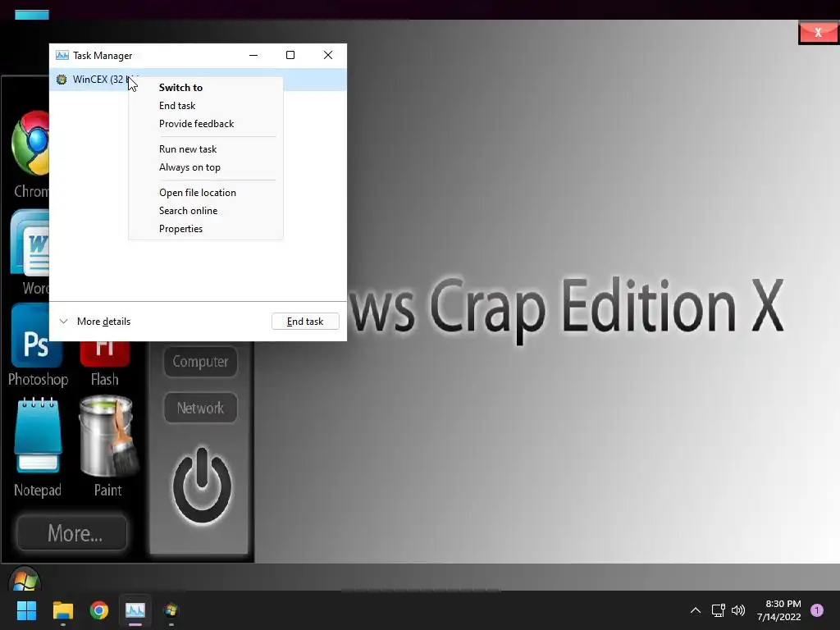840x630 pixels.
Task: Open Windows Start button on taskbar
Action: (x=26, y=610)
